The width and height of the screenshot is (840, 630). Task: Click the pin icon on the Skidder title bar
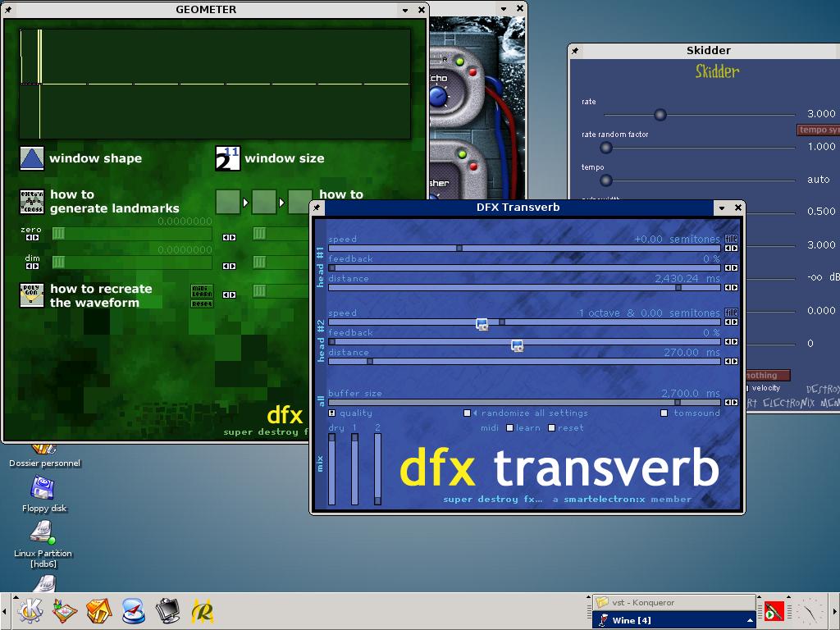pos(575,51)
